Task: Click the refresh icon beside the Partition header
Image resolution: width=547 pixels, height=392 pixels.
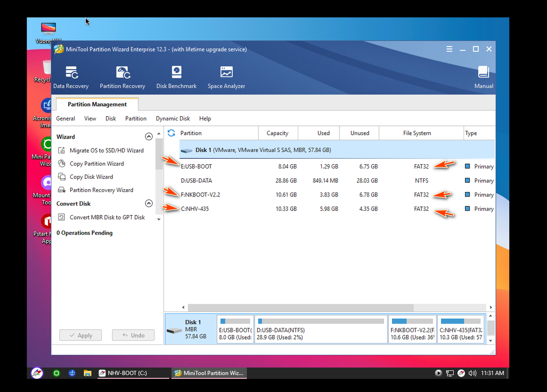Action: tap(171, 133)
